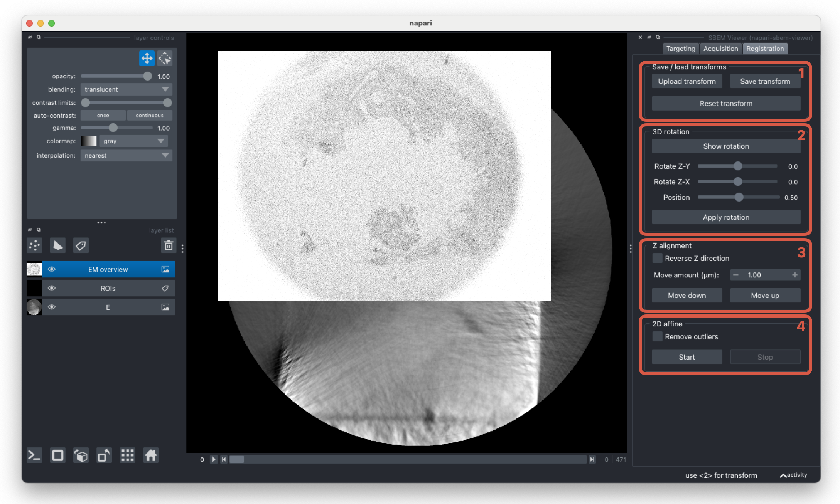Delete selected layer with trash icon
Image resolution: width=840 pixels, height=504 pixels.
(169, 245)
